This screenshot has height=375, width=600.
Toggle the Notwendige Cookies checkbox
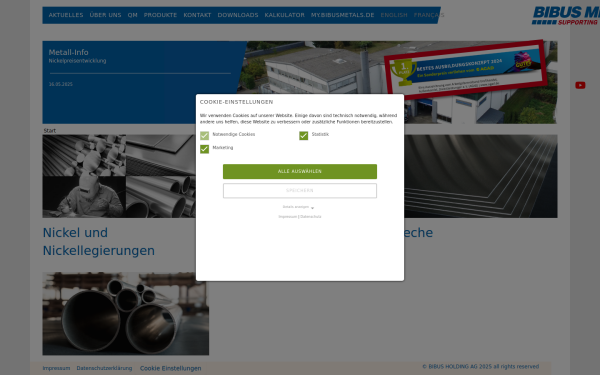[x=204, y=135]
